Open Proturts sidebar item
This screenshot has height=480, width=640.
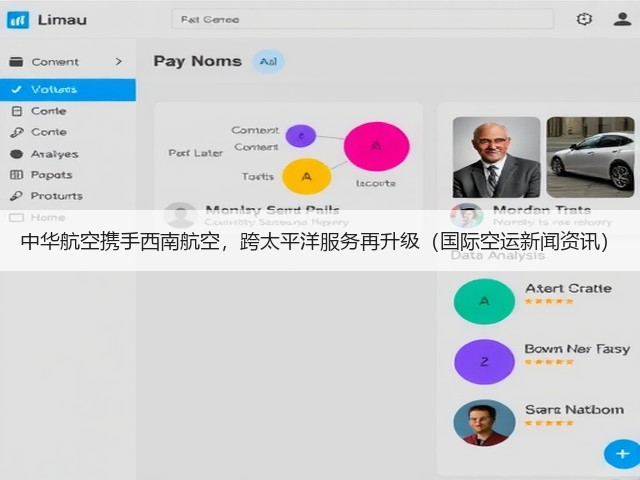click(46, 196)
